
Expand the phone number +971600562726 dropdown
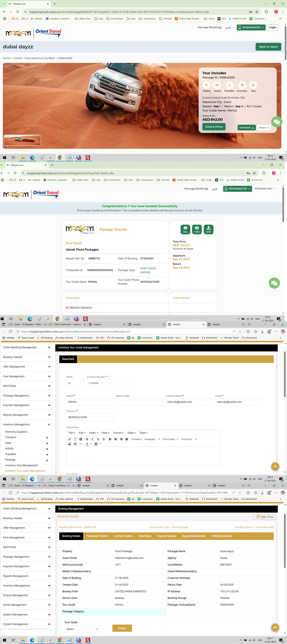(251, 27)
